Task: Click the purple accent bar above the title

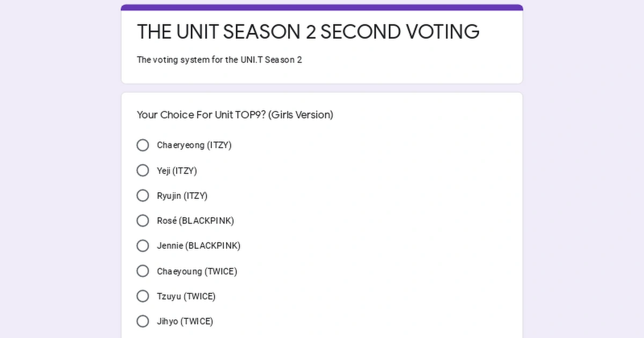Action: 322,6
